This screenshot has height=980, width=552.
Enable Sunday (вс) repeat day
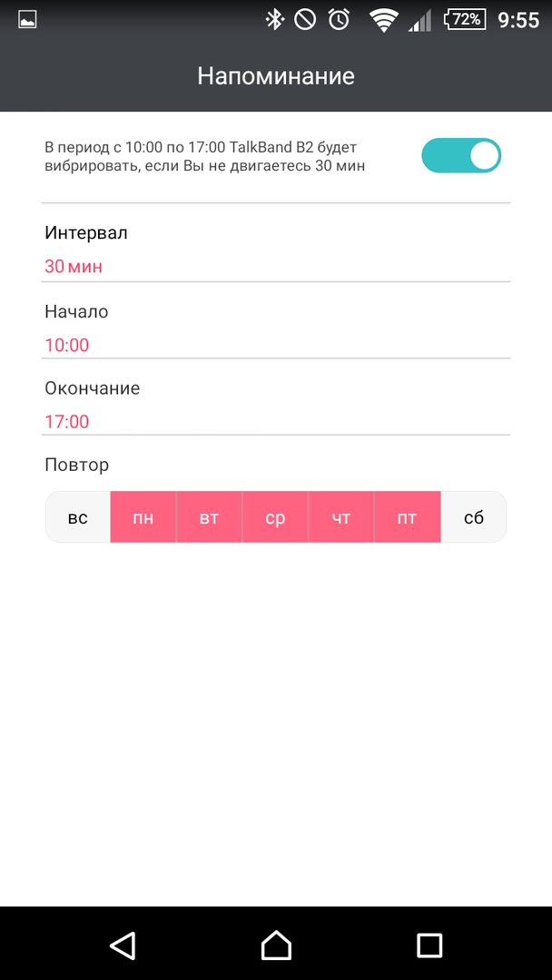click(x=78, y=518)
